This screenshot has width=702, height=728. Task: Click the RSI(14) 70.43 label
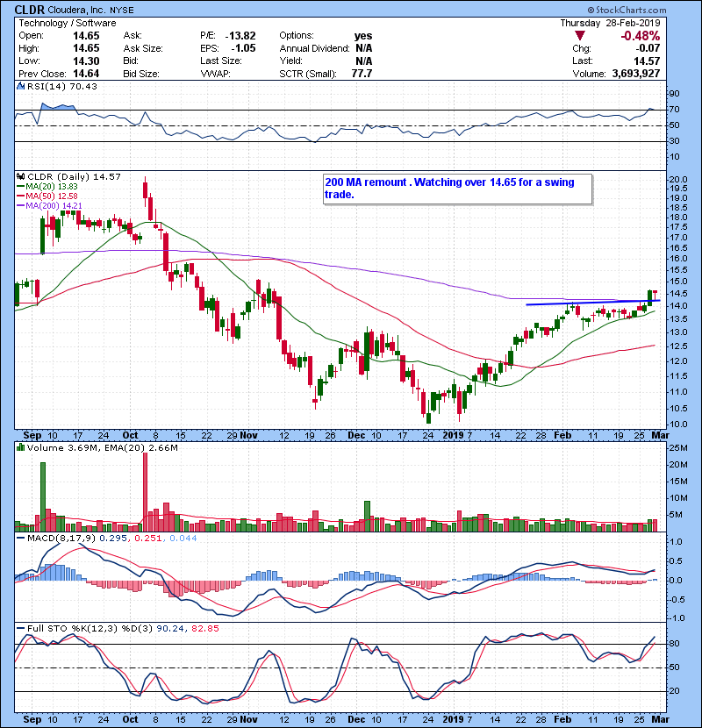pos(61,86)
